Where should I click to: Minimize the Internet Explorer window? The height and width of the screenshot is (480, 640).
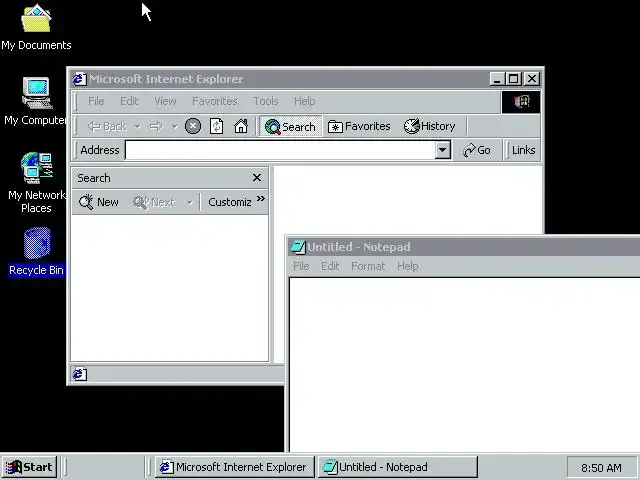tap(497, 79)
